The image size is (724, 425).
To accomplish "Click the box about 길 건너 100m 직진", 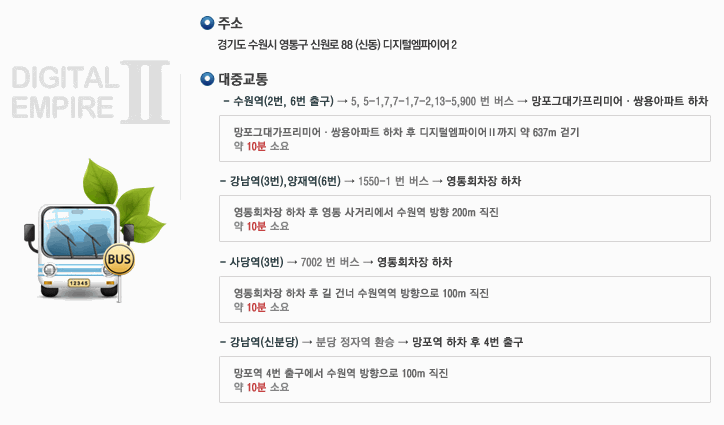I will 465,299.
